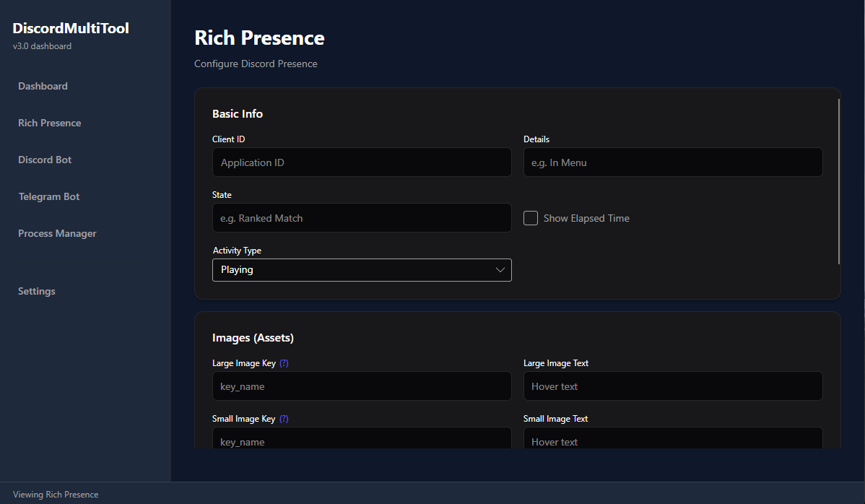This screenshot has height=504, width=865.
Task: Click the DiscordMultiTool app title
Action: [71, 29]
